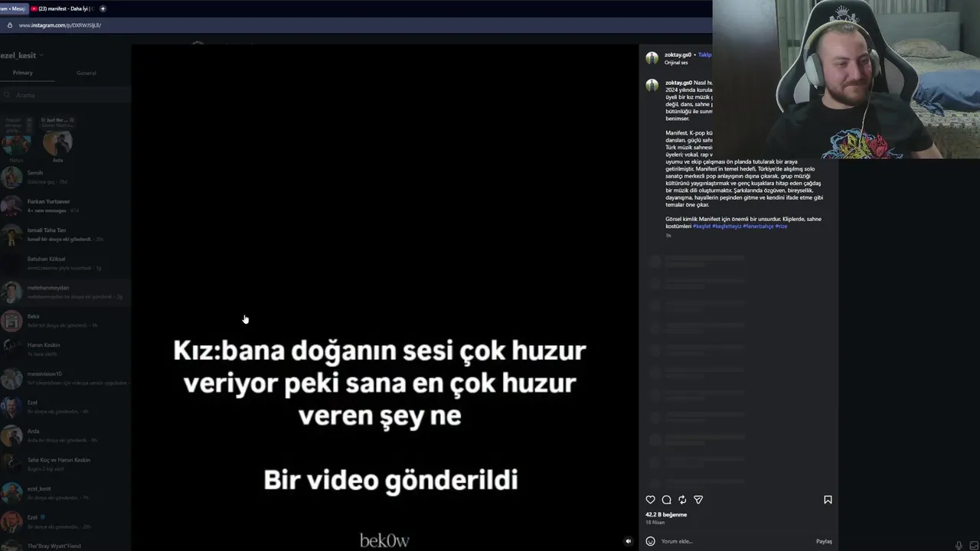Expand the ezel_kesit account switcher
980x551 pixels.
23,55
